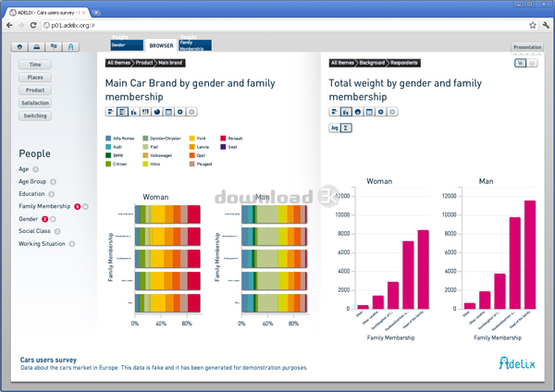Open the BROWSER tab
The height and width of the screenshot is (392, 555).
pyautogui.click(x=161, y=44)
